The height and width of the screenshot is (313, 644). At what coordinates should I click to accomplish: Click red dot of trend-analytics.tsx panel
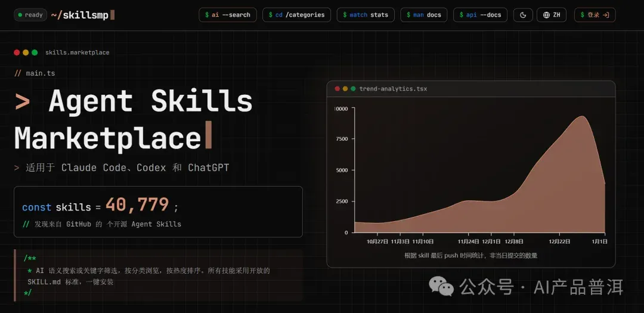(x=337, y=89)
